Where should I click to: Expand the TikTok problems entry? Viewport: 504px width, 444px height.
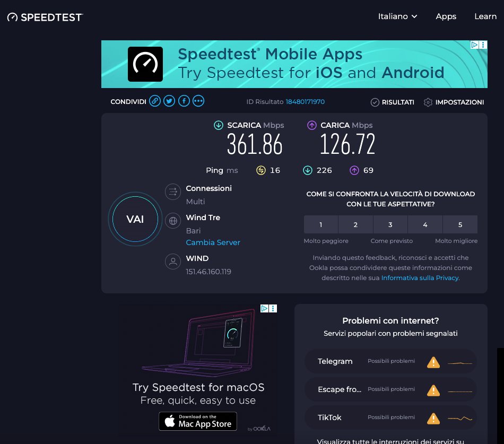coord(390,417)
